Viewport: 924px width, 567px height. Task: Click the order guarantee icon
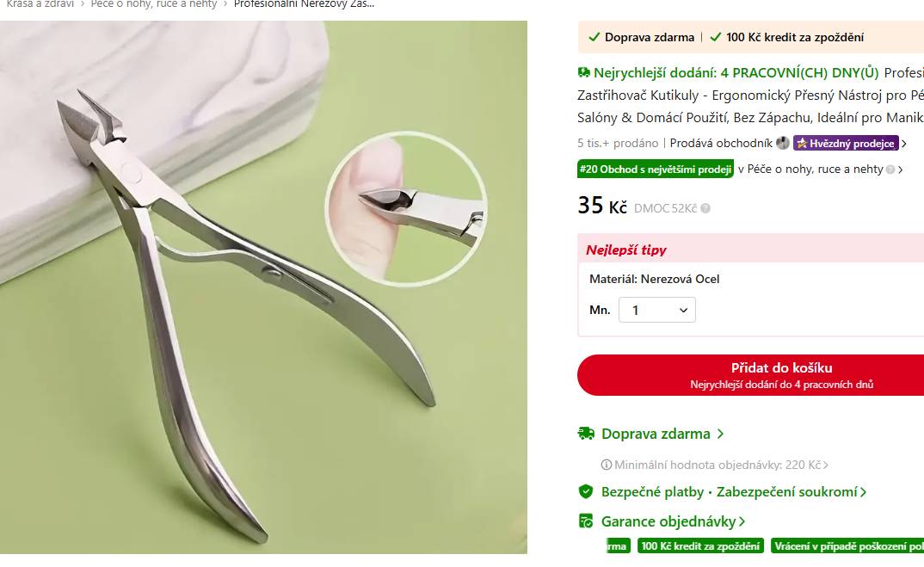(586, 521)
